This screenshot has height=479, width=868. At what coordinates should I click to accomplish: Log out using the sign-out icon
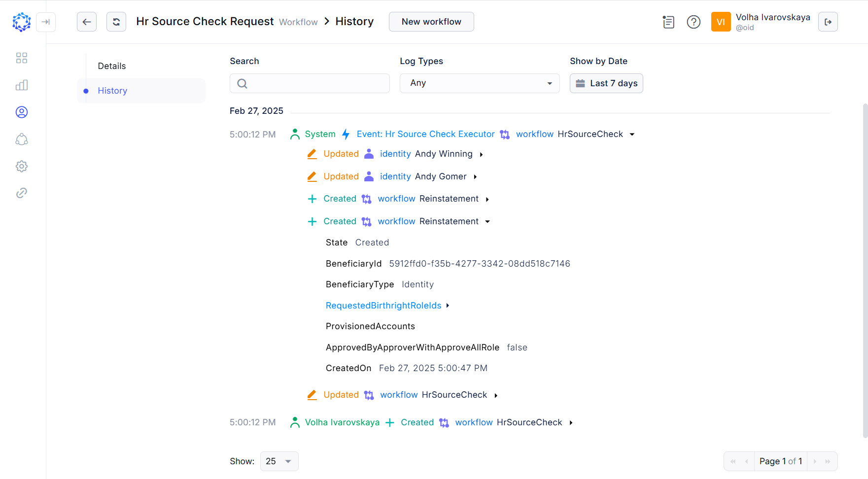[x=828, y=22]
